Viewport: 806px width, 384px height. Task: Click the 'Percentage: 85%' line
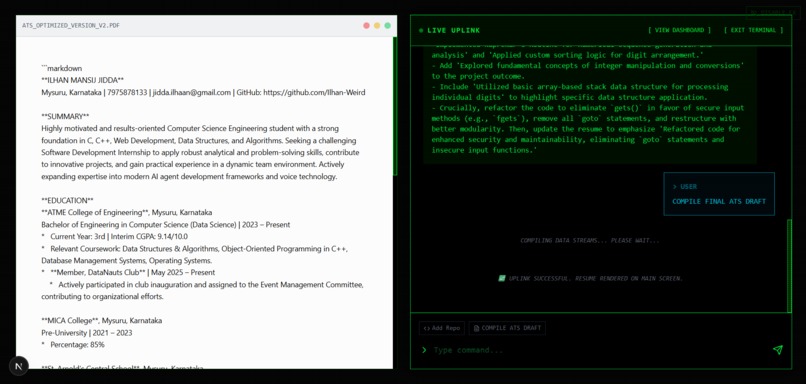[x=72, y=345]
